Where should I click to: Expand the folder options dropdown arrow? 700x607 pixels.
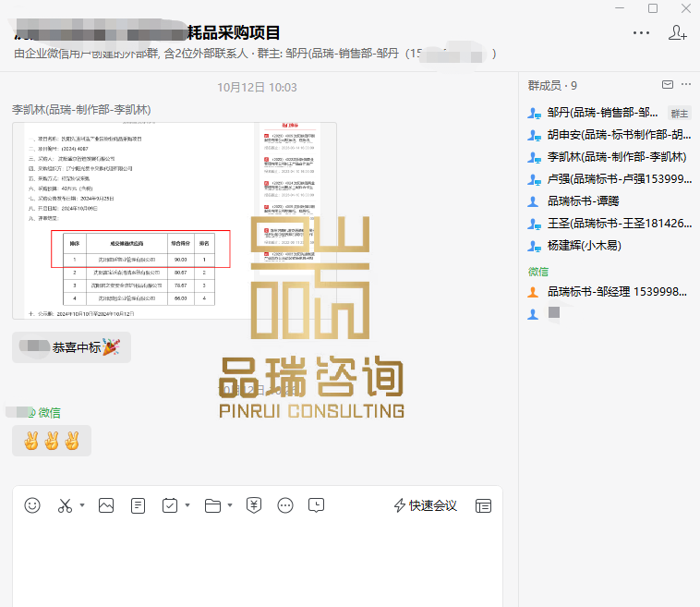click(230, 505)
